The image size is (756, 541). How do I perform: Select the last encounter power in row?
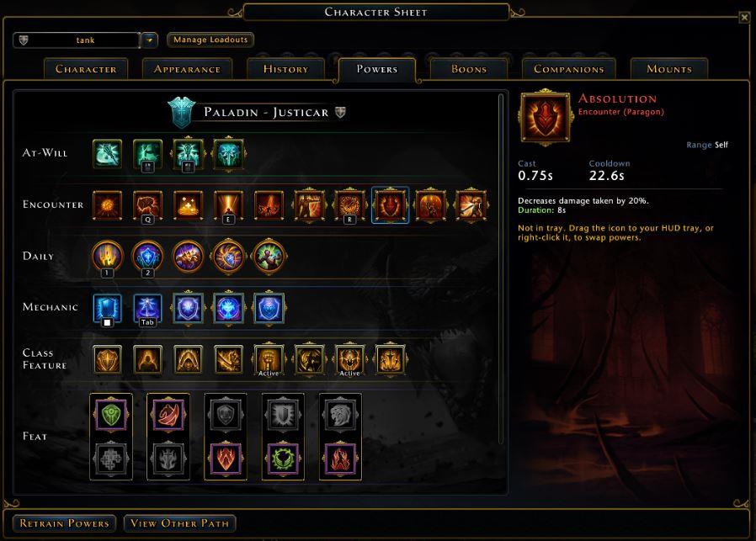coord(471,205)
